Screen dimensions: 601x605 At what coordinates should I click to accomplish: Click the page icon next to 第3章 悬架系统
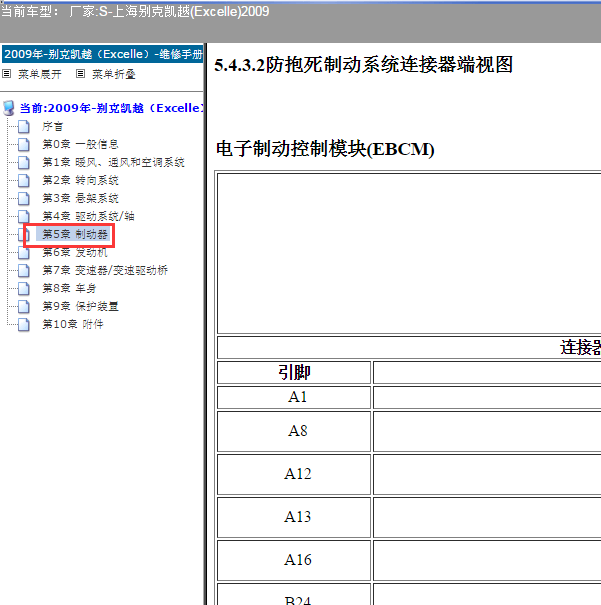pyautogui.click(x=24, y=198)
